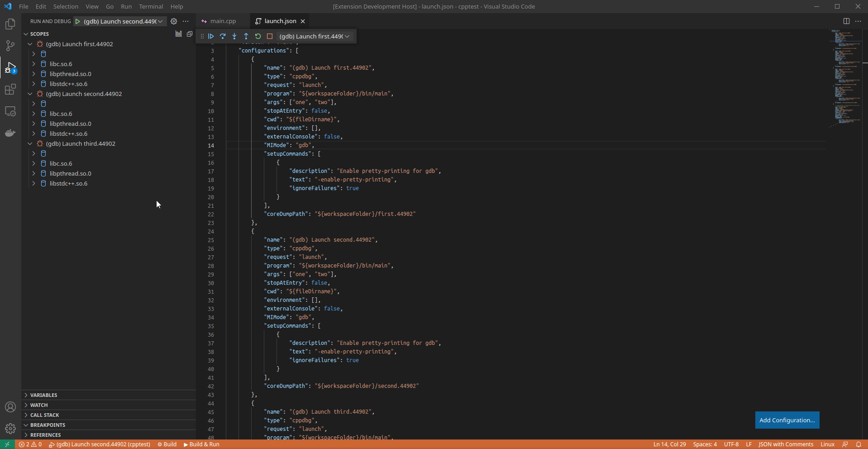Open the Docker view in the activity bar
This screenshot has width=868, height=449.
(x=10, y=133)
